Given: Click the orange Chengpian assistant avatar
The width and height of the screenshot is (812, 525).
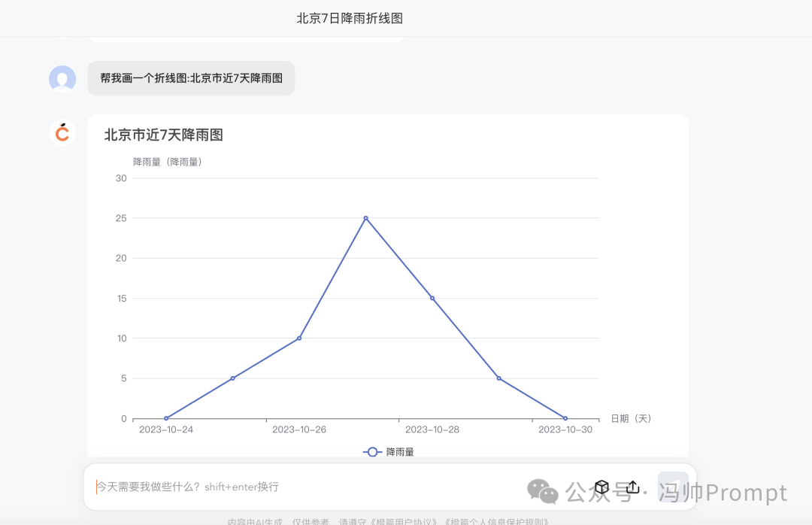Looking at the screenshot, I should click(62, 132).
